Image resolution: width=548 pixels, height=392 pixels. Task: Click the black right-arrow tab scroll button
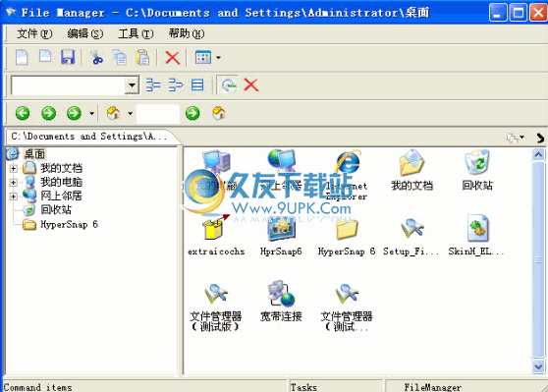tap(540, 138)
